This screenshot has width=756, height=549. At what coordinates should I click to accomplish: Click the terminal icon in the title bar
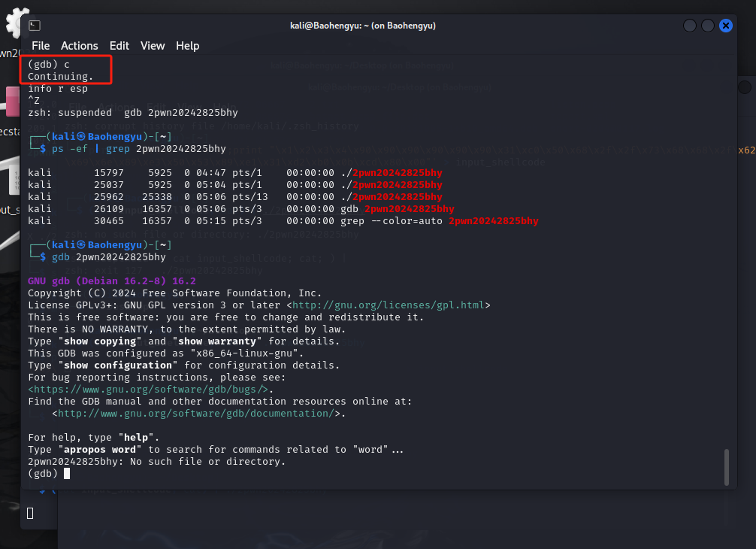pyautogui.click(x=35, y=26)
